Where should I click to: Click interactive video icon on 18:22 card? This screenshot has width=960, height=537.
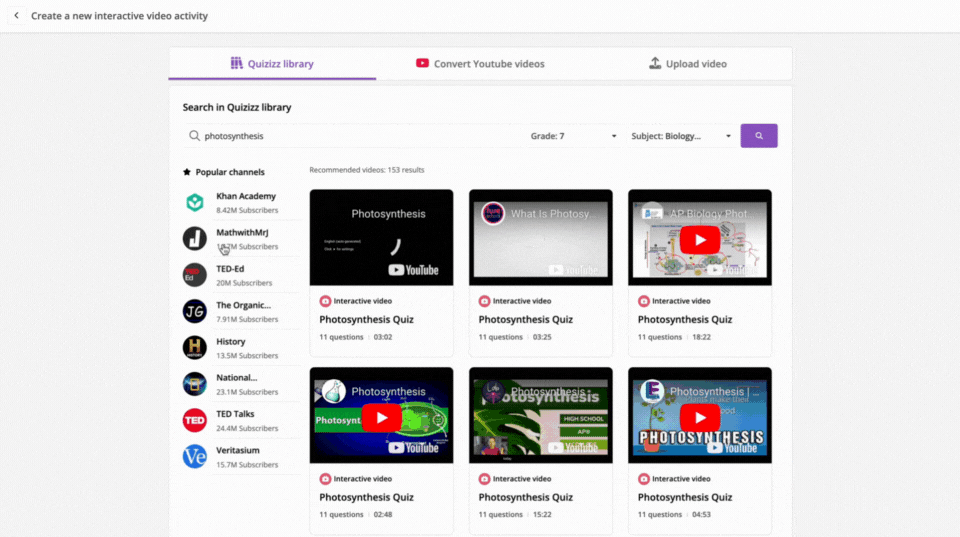[x=643, y=301]
